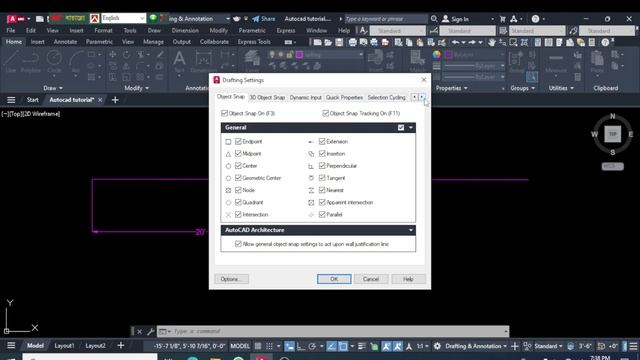This screenshot has width=640, height=360.
Task: Toggle Extension snap checkbox
Action: tap(322, 142)
